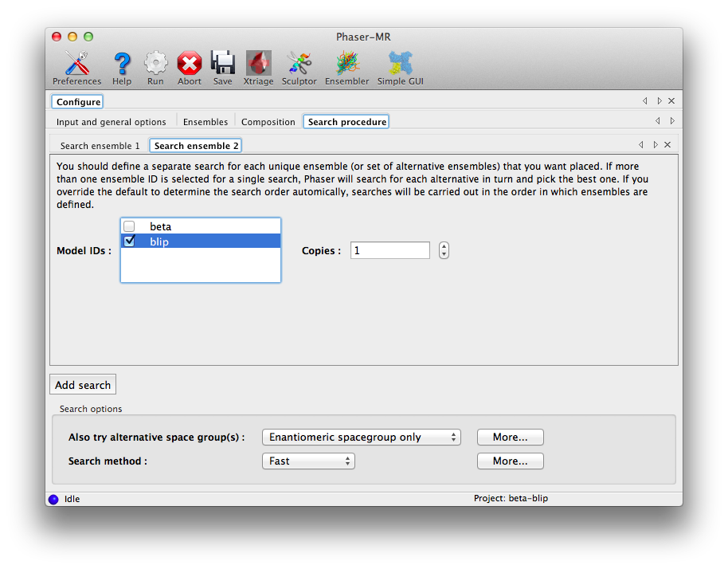Select the Composition tab
728x569 pixels.
click(268, 122)
